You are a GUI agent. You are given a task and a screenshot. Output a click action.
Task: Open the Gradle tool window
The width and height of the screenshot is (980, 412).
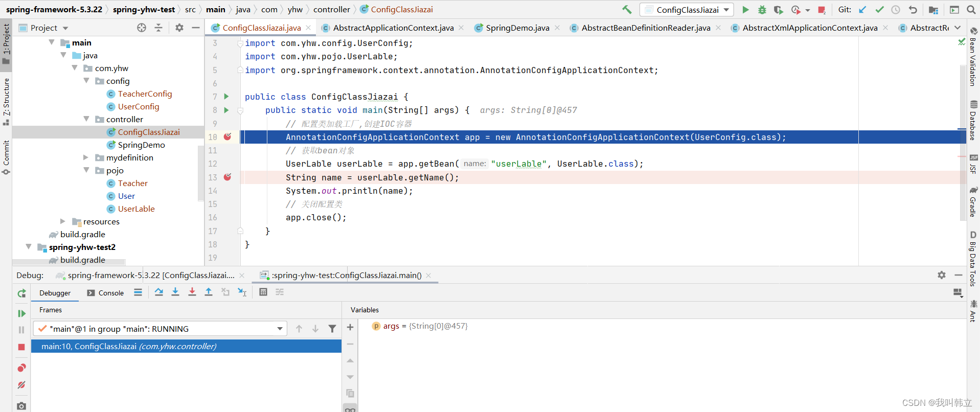973,201
